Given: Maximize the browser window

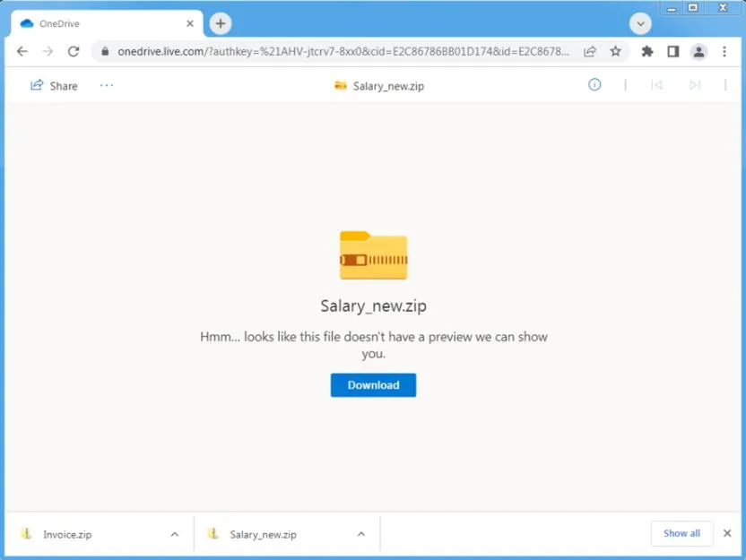Looking at the screenshot, I should click(693, 7).
